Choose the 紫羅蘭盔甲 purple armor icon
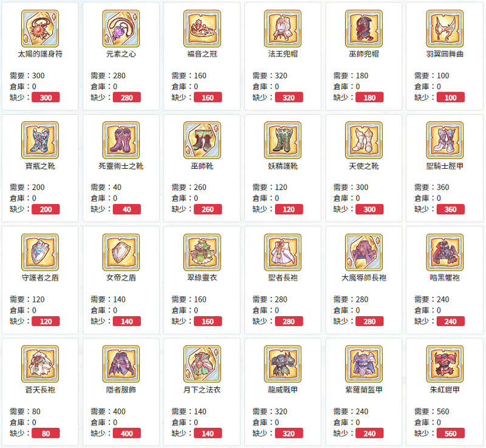 (x=364, y=364)
